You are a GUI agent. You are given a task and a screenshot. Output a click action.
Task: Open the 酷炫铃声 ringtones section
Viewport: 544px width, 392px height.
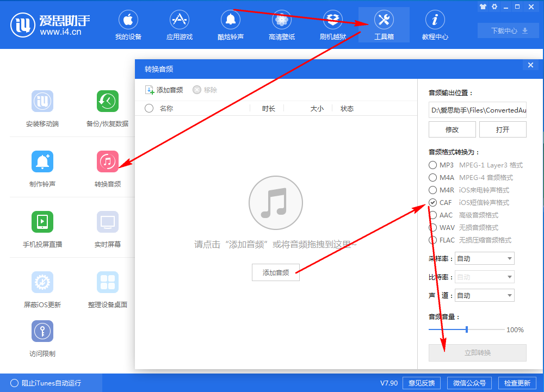(230, 24)
